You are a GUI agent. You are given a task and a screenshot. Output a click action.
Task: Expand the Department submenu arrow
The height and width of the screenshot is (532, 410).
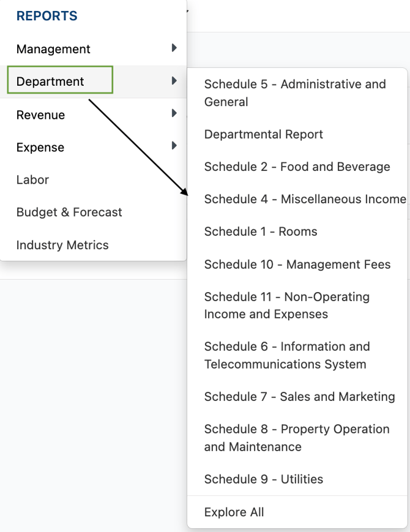174,81
